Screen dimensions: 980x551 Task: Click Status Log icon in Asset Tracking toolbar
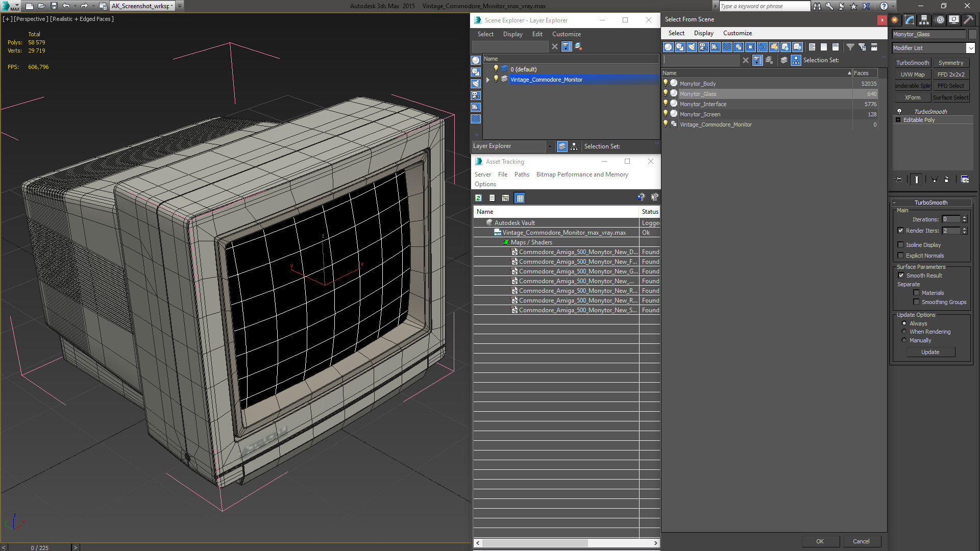tap(492, 198)
